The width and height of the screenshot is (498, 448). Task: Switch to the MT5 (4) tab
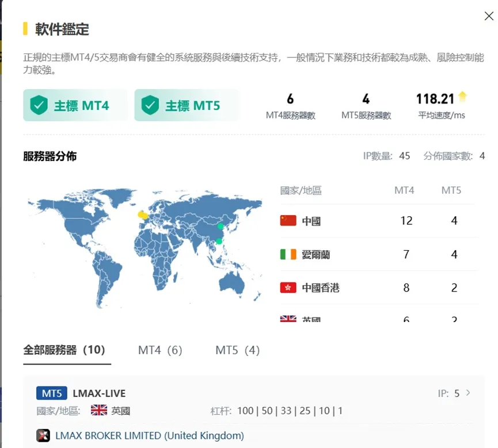[x=238, y=350]
